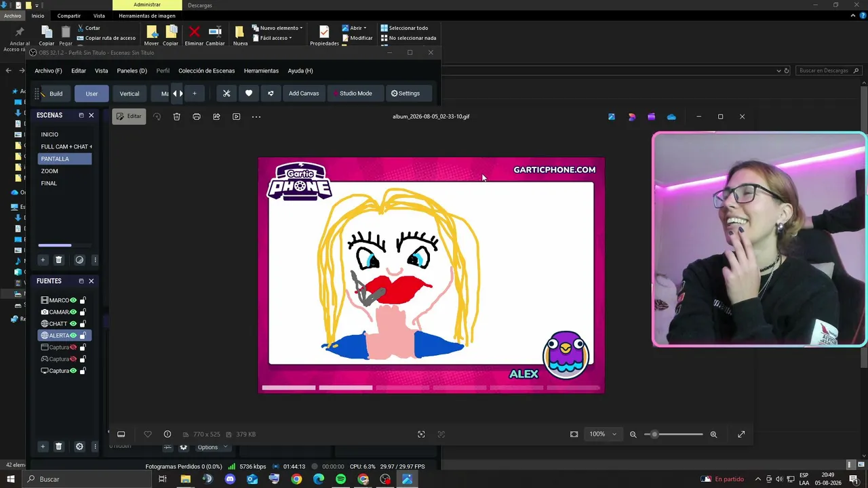Start slideshow icon in Photos toolbar
Screen dimensions: 868x488
point(236,117)
